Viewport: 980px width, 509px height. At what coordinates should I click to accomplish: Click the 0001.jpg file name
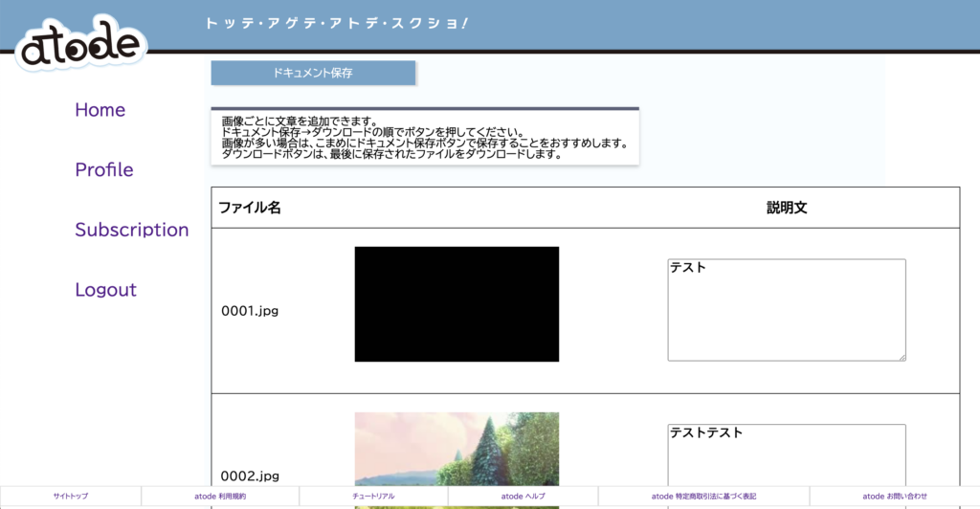pyautogui.click(x=250, y=311)
